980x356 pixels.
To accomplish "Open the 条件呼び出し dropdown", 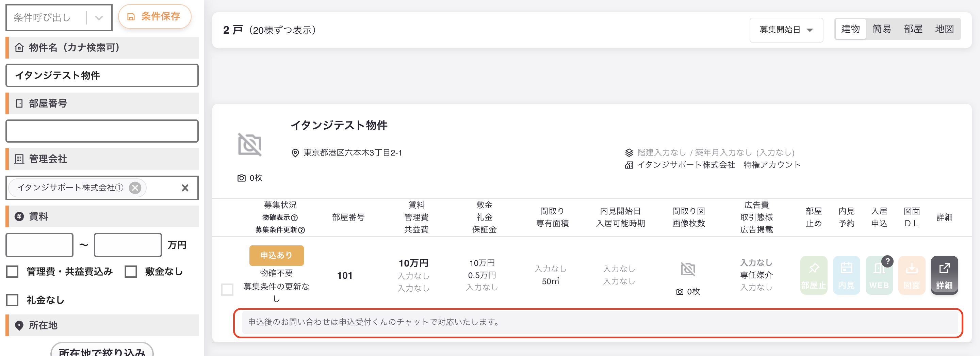I will (59, 17).
